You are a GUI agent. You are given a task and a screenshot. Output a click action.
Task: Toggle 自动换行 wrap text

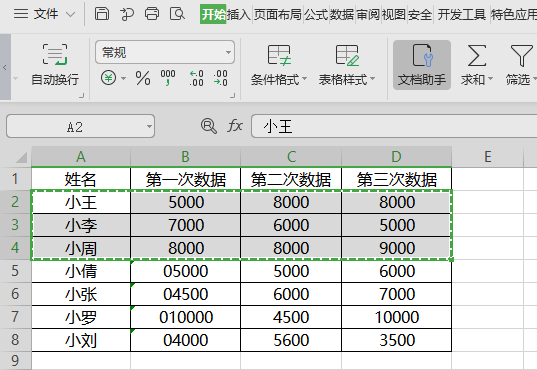pos(55,64)
